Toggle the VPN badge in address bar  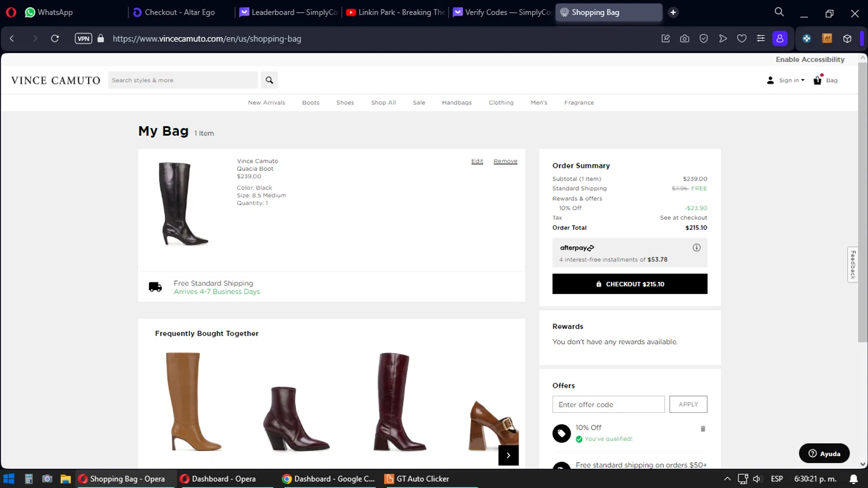click(83, 39)
